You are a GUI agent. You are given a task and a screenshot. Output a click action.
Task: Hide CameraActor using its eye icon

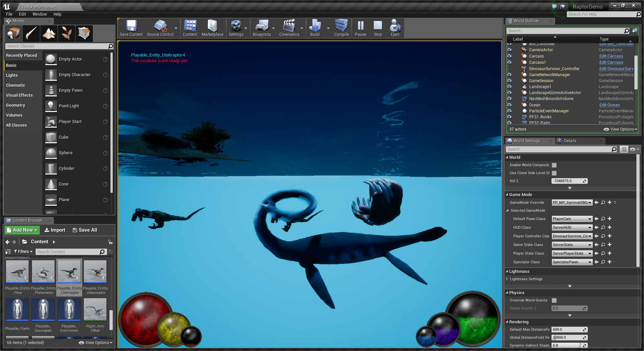(509, 50)
